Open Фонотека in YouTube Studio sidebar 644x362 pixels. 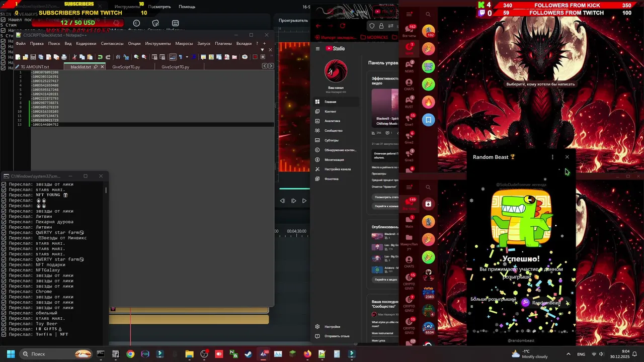tap(336, 179)
